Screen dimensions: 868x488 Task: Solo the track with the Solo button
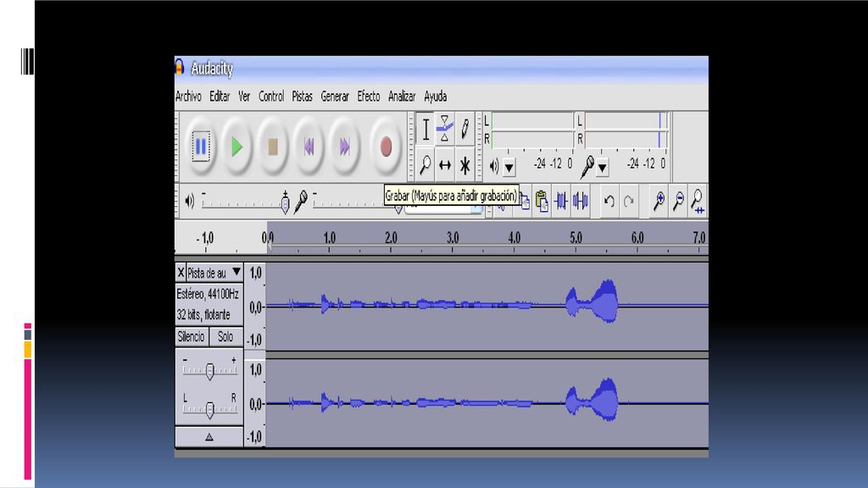(x=225, y=336)
